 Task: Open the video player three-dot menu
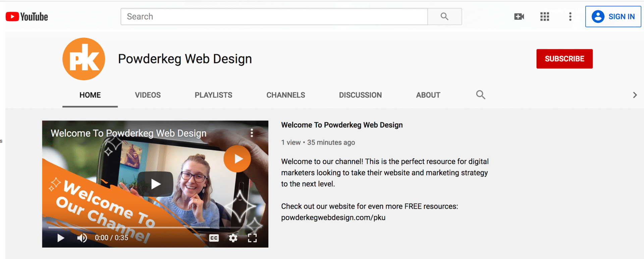point(252,133)
